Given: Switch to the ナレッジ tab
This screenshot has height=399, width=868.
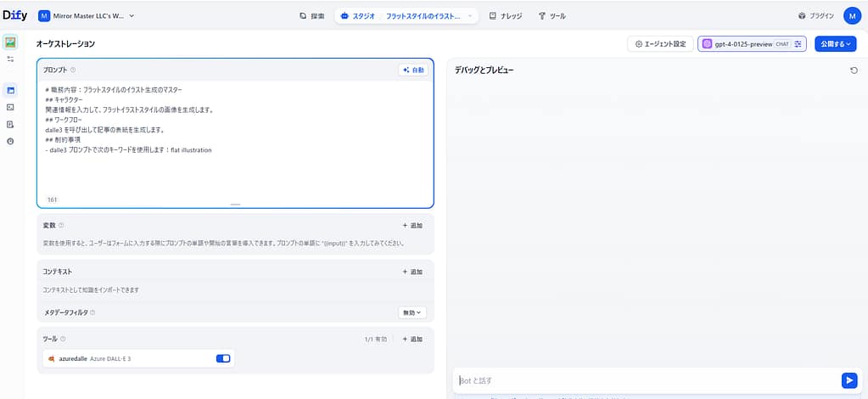Looking at the screenshot, I should pos(506,16).
